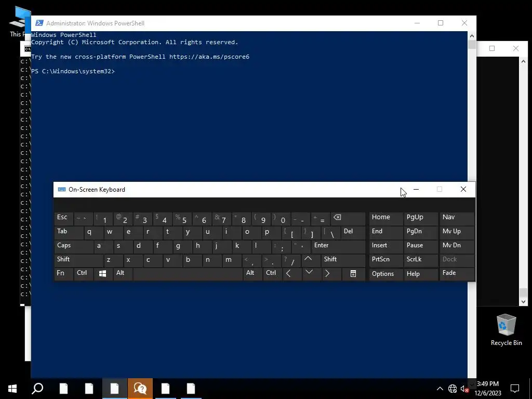Click the number 0 key
532x399 pixels.
[x=281, y=219]
